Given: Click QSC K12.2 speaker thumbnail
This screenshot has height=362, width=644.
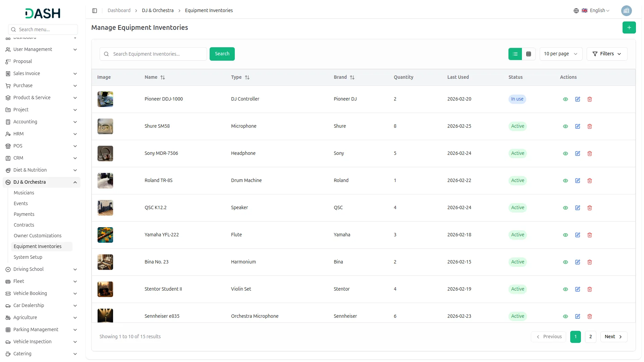Looking at the screenshot, I should 105,208.
